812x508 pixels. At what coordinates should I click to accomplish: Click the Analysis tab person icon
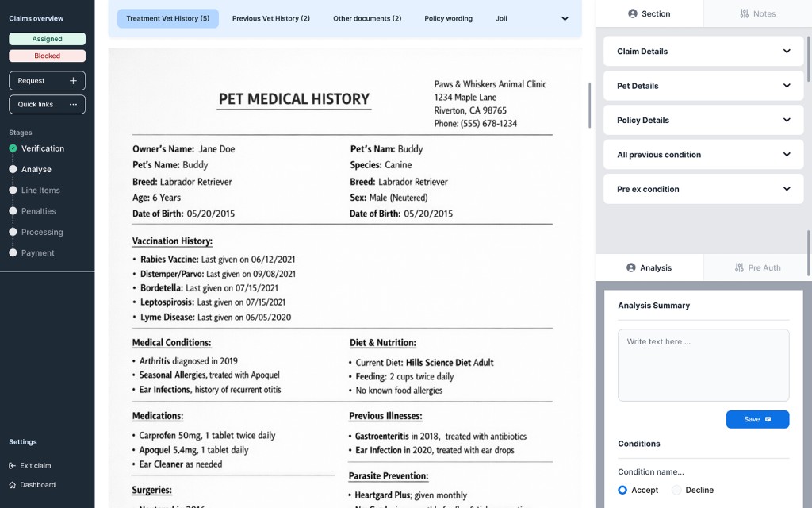click(x=630, y=268)
